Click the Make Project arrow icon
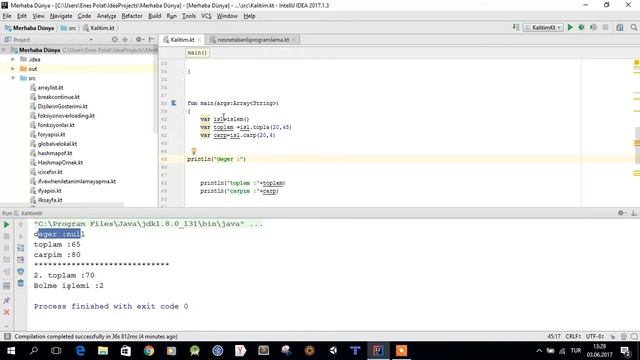This screenshot has height=360, width=640. coord(516,27)
